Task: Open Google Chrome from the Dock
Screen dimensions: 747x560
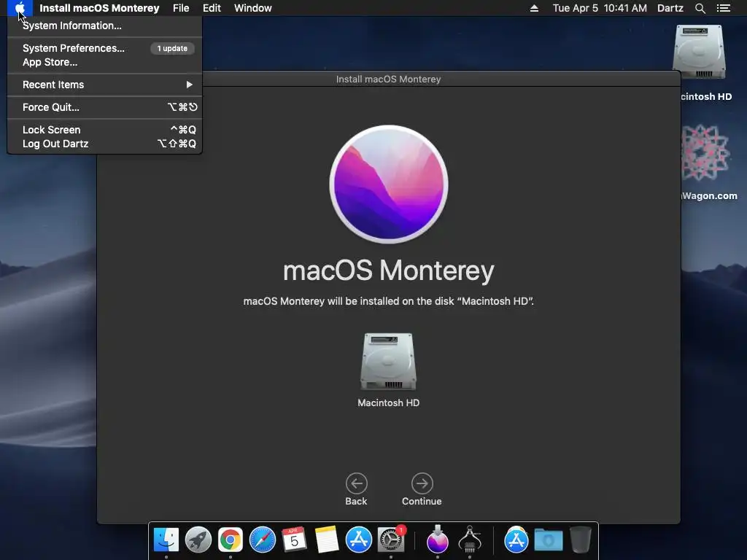Action: point(231,540)
